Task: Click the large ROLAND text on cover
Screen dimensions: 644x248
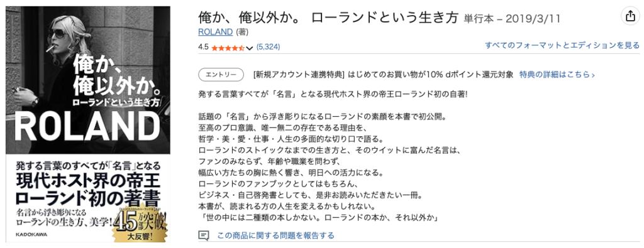Action: (87, 127)
